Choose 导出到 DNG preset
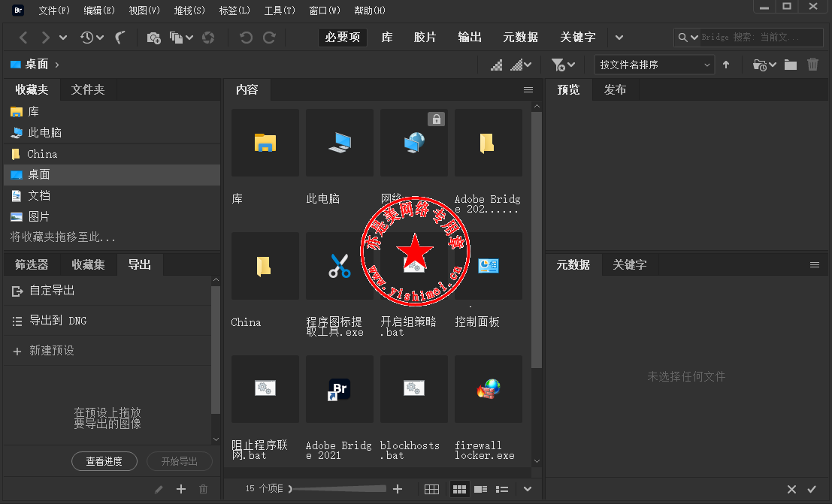832x504 pixels. pyautogui.click(x=107, y=321)
